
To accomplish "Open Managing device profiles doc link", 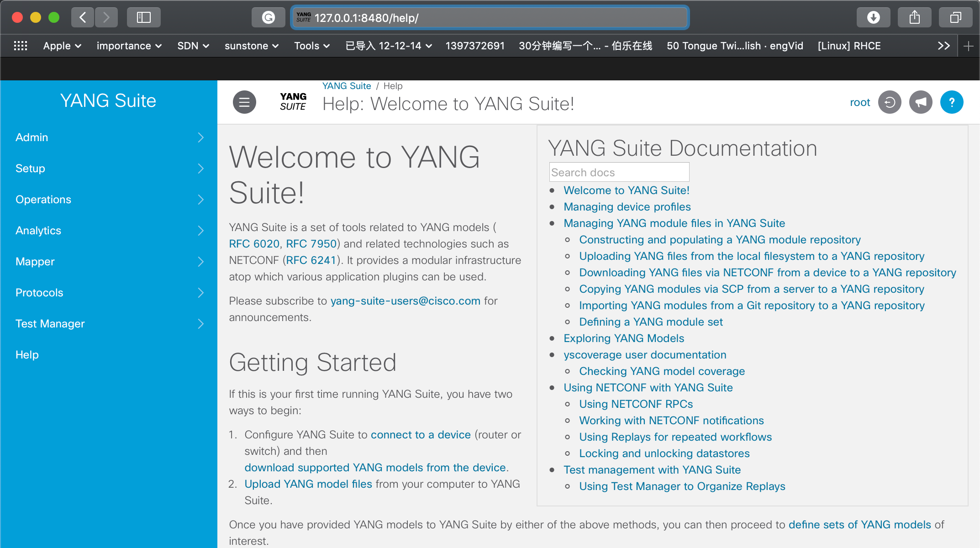I will coord(627,207).
